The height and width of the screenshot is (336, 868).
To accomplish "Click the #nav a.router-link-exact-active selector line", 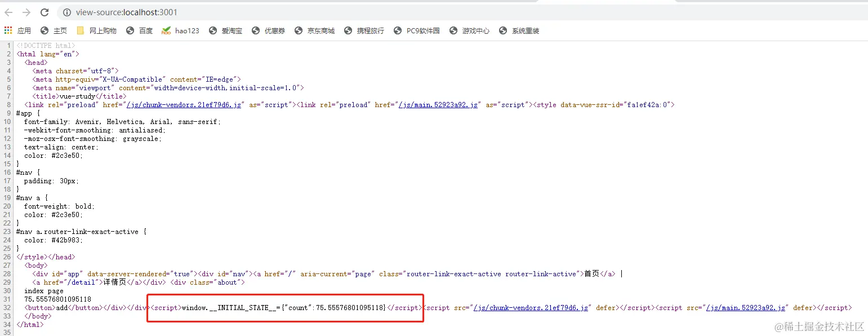I will [x=82, y=232].
